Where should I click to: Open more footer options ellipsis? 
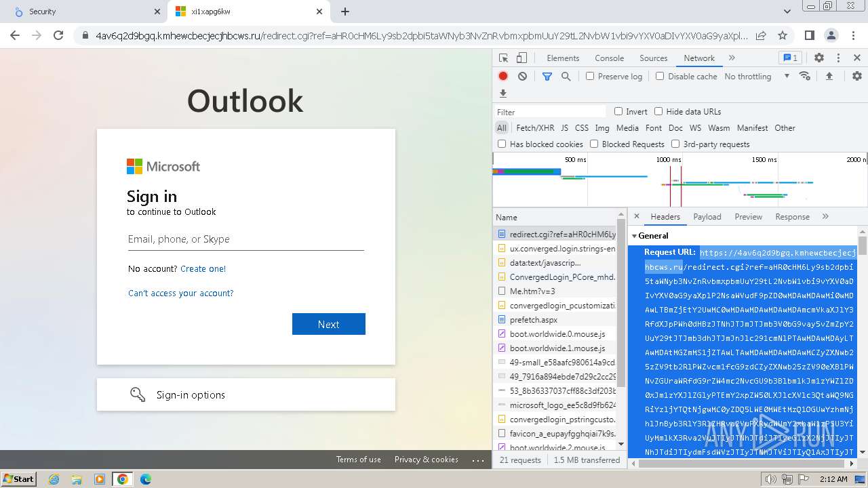click(x=479, y=460)
